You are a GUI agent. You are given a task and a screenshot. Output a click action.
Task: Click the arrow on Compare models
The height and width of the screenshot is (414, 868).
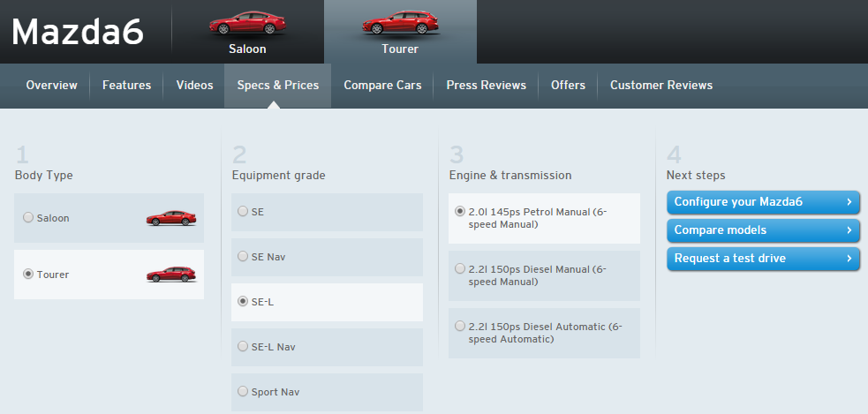pos(849,230)
